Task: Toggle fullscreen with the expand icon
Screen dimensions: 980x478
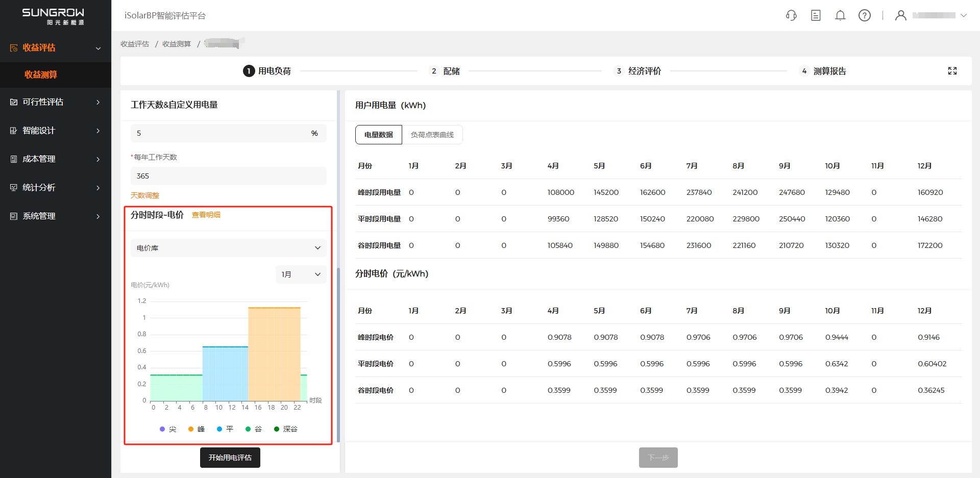Action: (x=952, y=71)
